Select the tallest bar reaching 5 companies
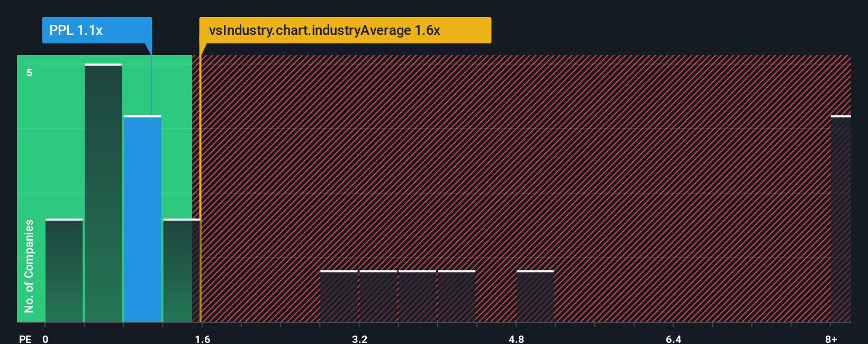 coord(103,193)
